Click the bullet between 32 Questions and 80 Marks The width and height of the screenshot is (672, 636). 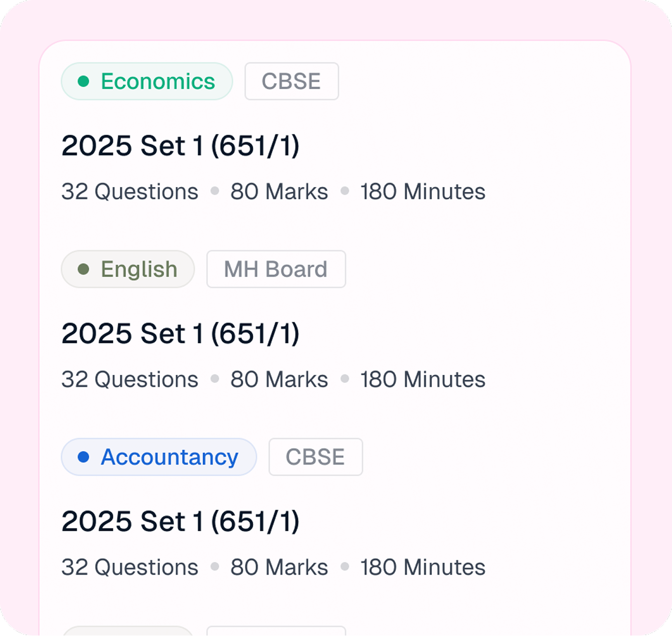(x=214, y=191)
